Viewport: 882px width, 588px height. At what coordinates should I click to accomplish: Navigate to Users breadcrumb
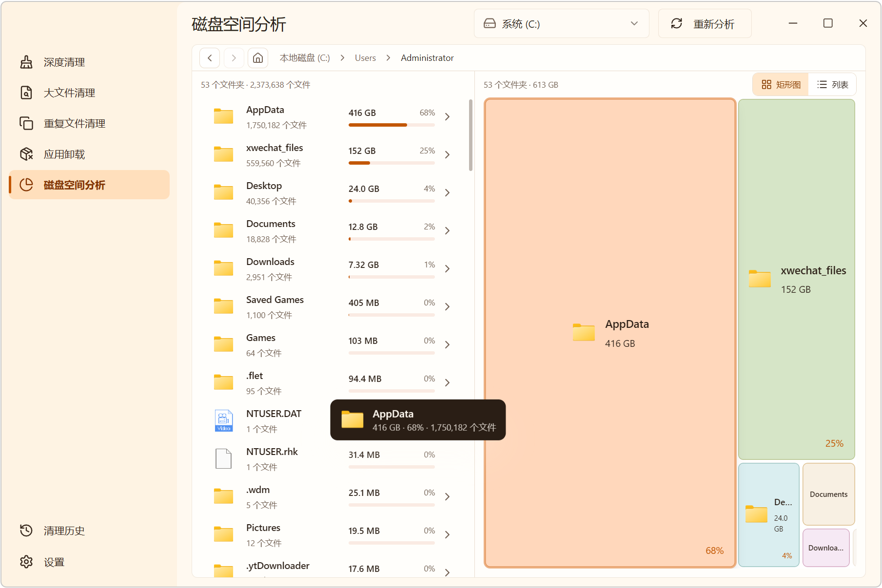365,58
